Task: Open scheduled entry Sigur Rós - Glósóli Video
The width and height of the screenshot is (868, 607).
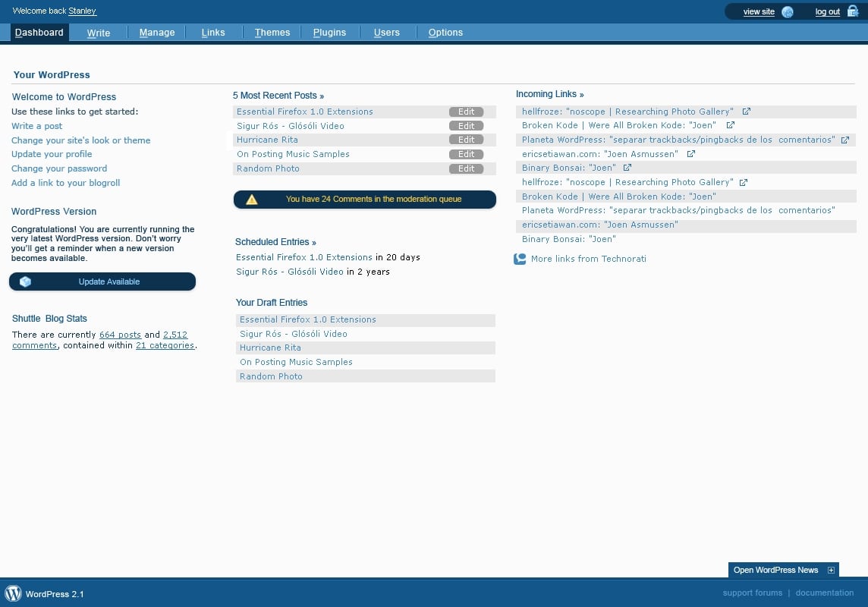Action: point(290,272)
